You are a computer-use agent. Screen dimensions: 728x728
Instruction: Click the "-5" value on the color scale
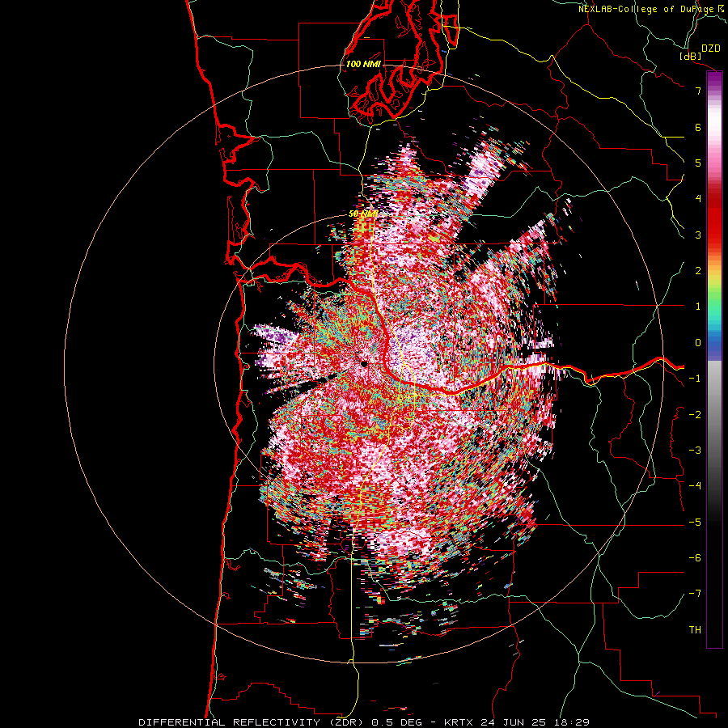(x=695, y=523)
